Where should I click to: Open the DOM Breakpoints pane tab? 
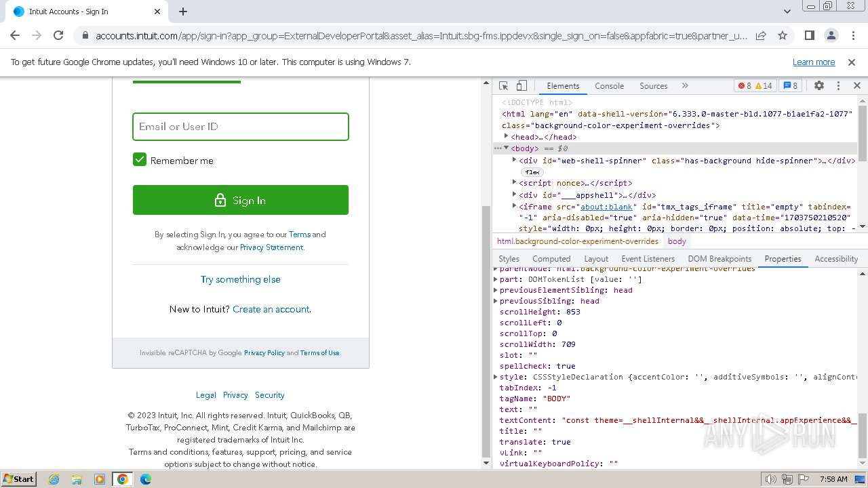(x=719, y=259)
